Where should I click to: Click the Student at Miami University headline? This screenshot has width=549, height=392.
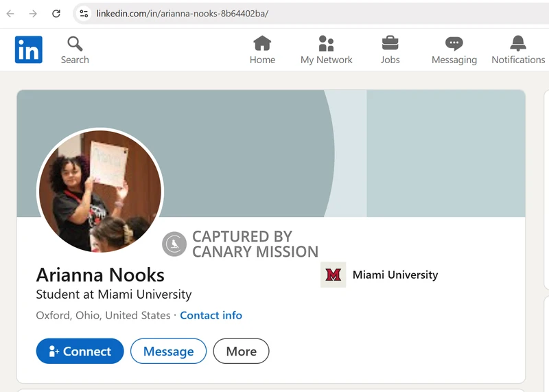click(114, 295)
